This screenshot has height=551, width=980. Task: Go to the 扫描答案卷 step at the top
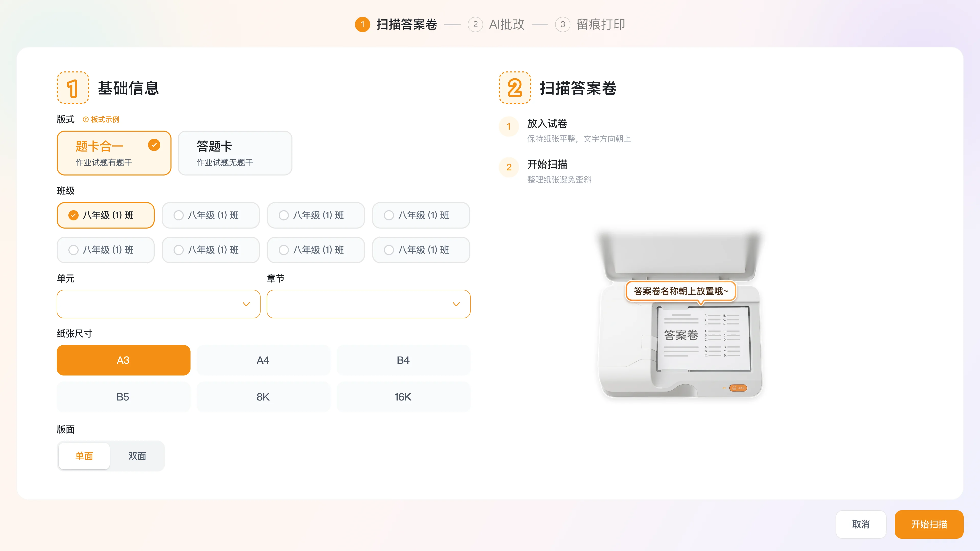tap(396, 24)
